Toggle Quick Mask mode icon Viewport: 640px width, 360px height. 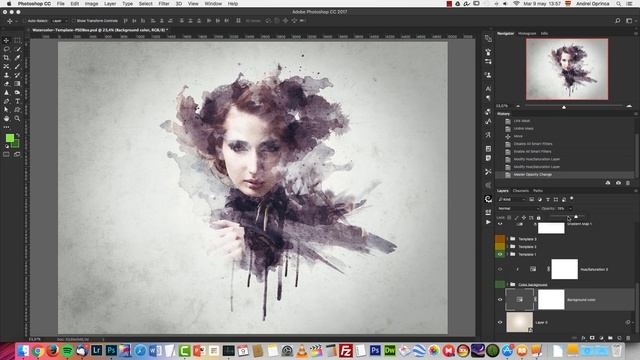coord(7,154)
